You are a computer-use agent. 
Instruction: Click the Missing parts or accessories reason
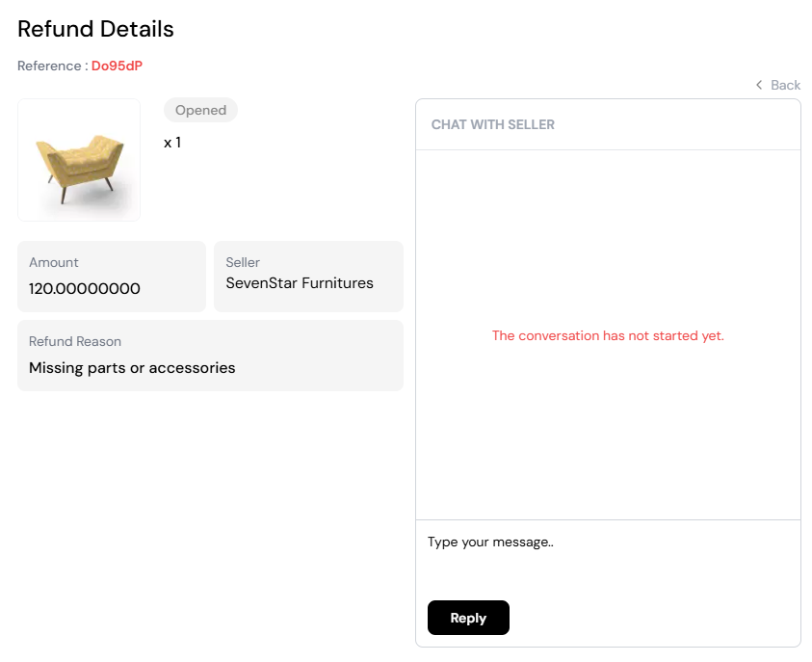click(x=132, y=367)
